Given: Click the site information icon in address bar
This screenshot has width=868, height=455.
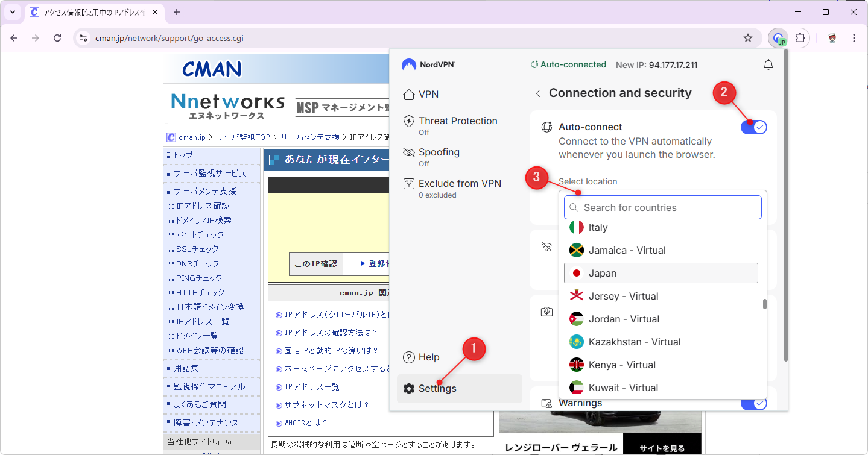Looking at the screenshot, I should [x=84, y=38].
